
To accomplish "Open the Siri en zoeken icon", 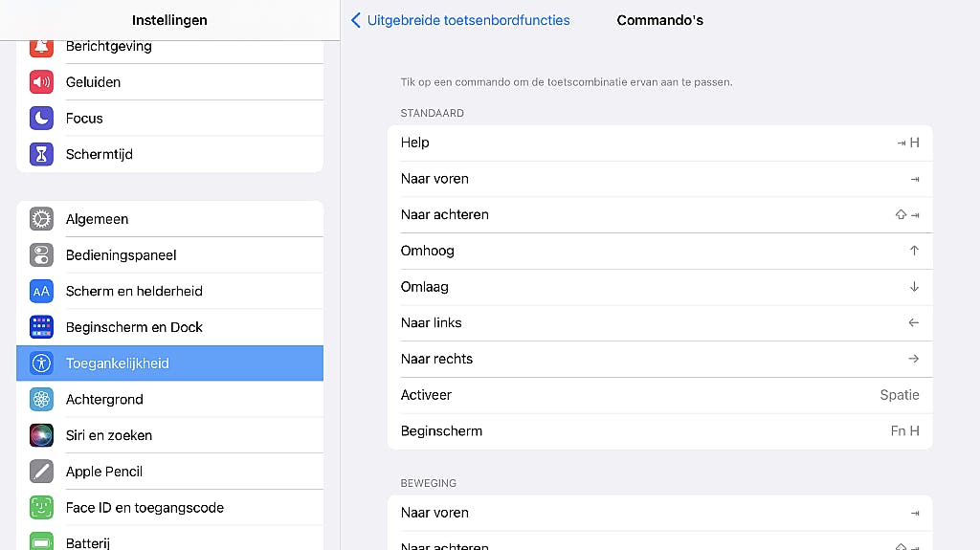I will pos(41,435).
